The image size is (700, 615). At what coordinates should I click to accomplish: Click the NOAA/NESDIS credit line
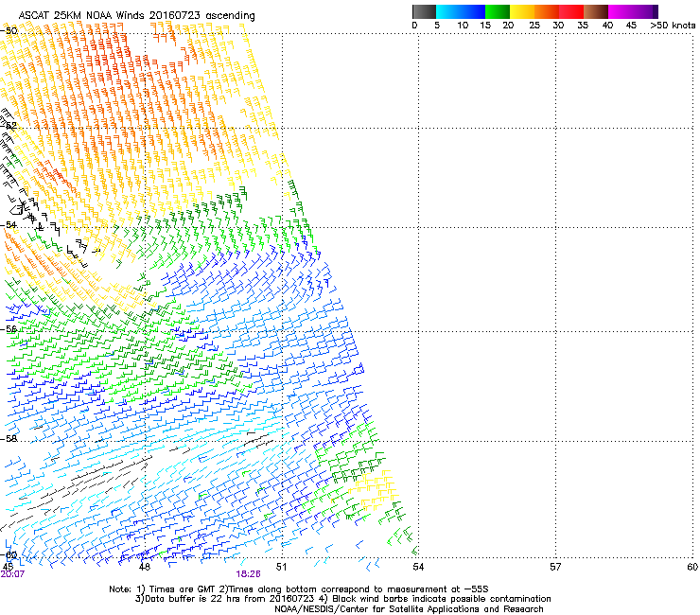click(409, 609)
